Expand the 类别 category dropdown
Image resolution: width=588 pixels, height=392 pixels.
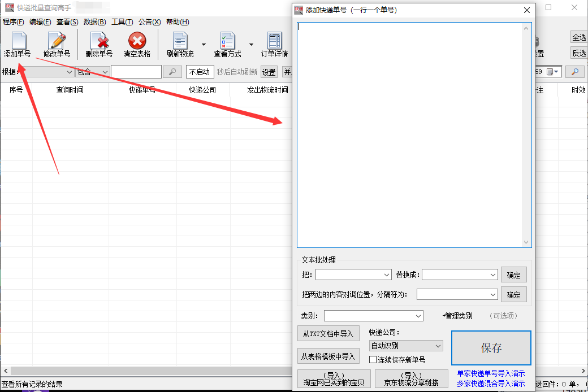374,316
